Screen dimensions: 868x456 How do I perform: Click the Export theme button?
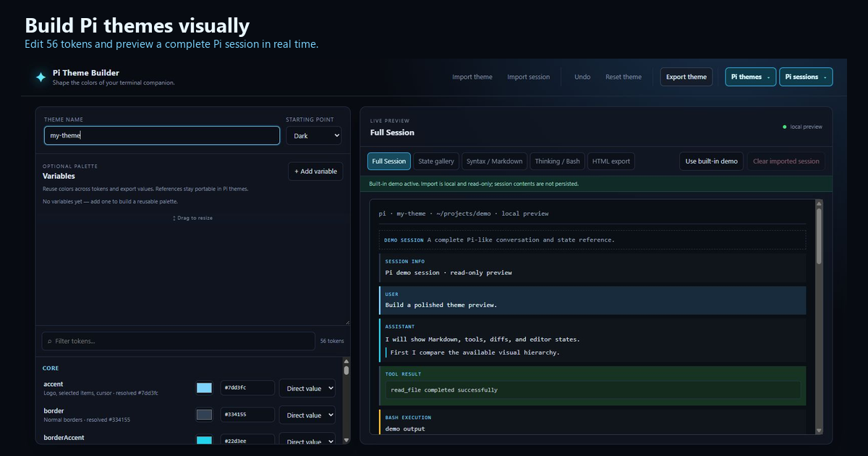[x=686, y=77]
